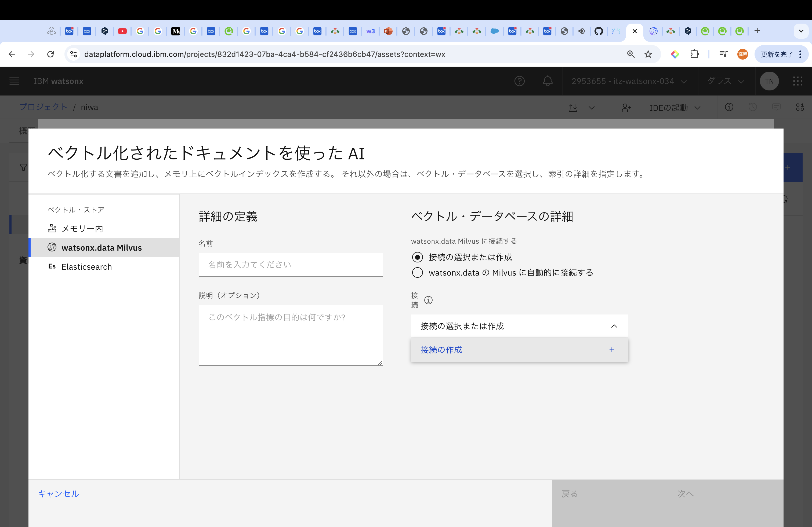Open the GitHub tab in browser
This screenshot has width=812, height=527.
(x=599, y=31)
